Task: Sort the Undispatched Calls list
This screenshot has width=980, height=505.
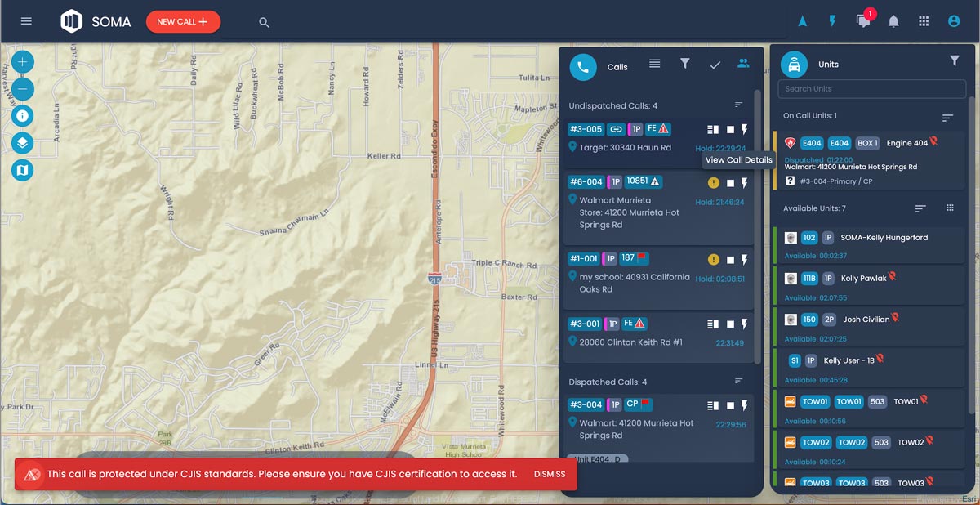Action: click(739, 105)
